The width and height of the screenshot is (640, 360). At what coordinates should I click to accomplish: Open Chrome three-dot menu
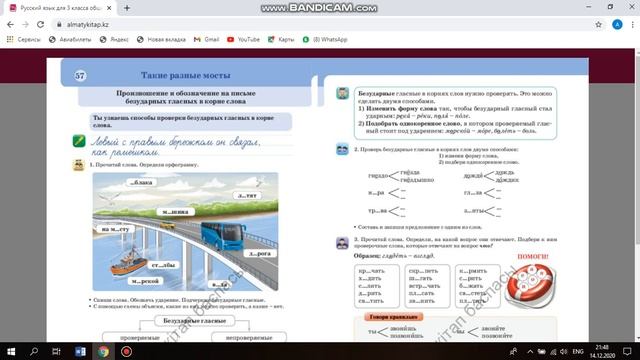tap(632, 24)
